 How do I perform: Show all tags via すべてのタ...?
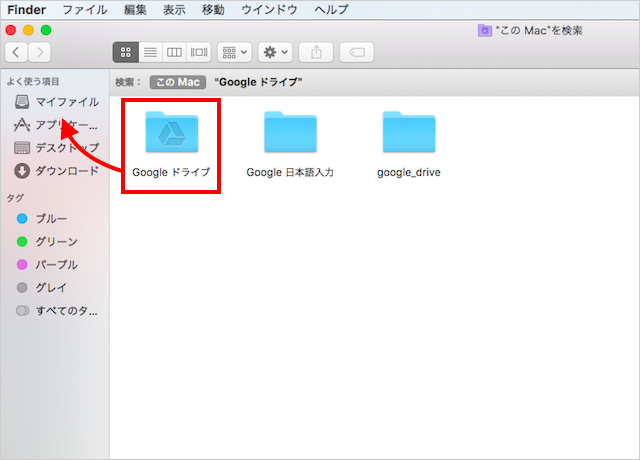[x=56, y=311]
